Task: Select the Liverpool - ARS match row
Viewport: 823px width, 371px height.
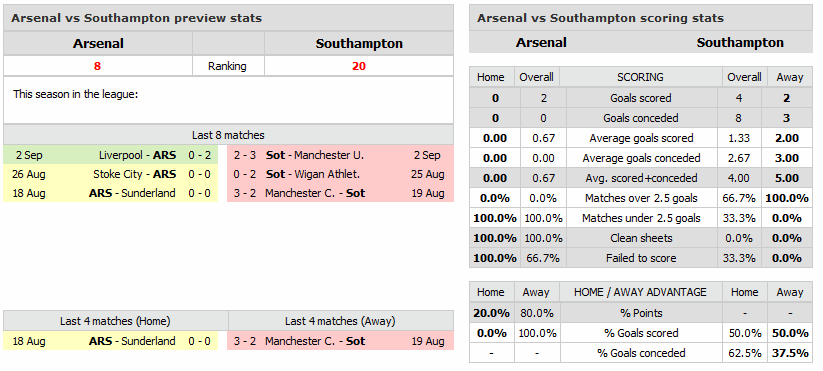Action: 110,155
